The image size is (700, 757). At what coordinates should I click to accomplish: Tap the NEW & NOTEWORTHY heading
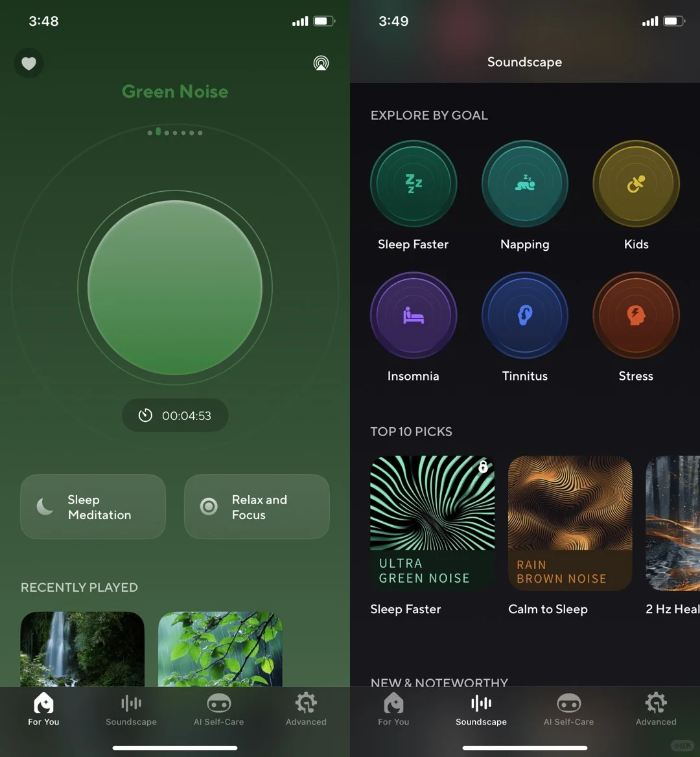click(x=439, y=682)
